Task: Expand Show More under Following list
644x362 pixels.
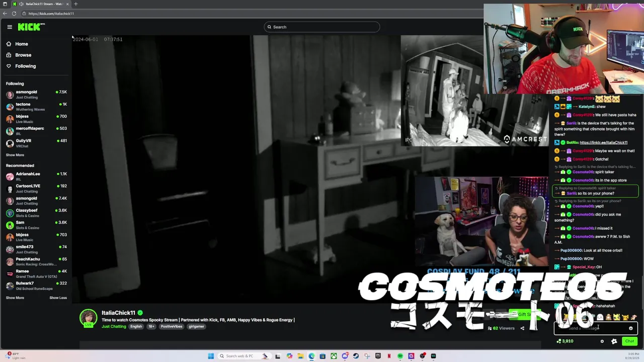Action: pos(15,155)
